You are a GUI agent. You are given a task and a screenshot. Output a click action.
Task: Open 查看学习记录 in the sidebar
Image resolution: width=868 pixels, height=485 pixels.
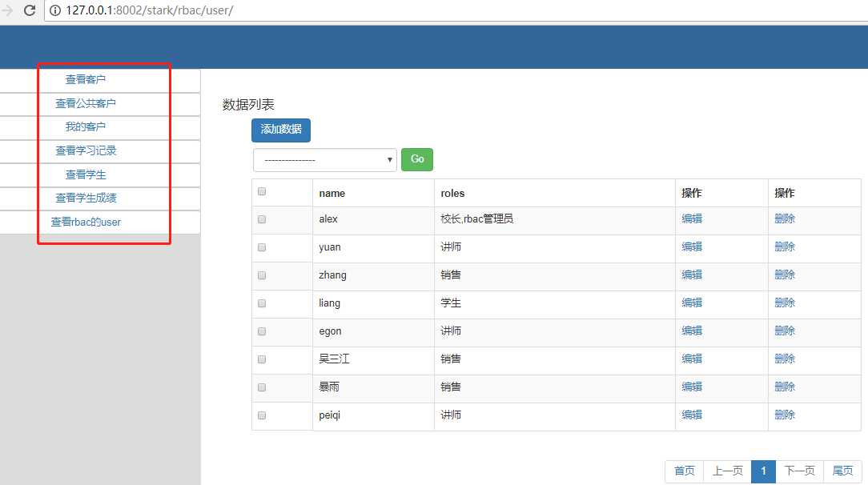tap(85, 150)
